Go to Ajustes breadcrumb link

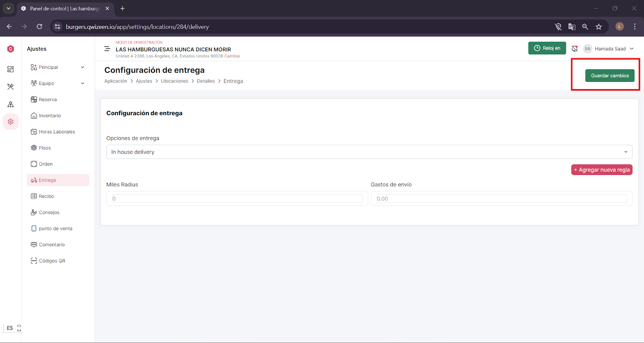(144, 81)
